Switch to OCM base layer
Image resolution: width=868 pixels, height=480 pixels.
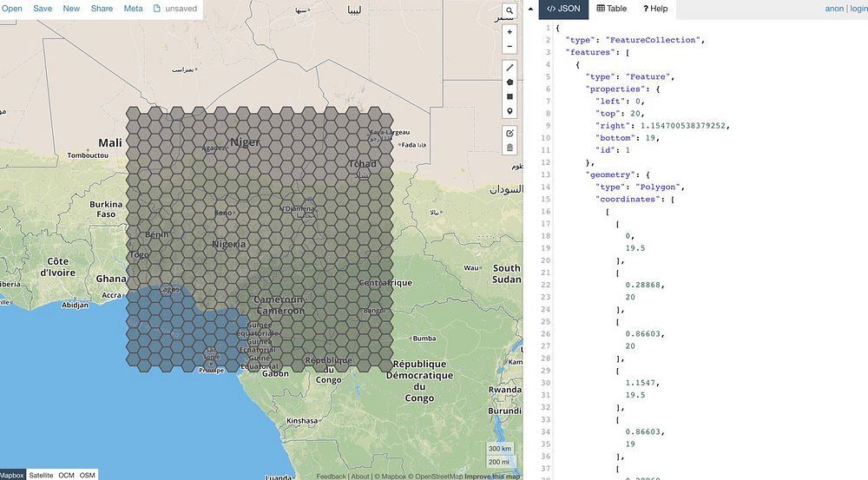coord(67,475)
